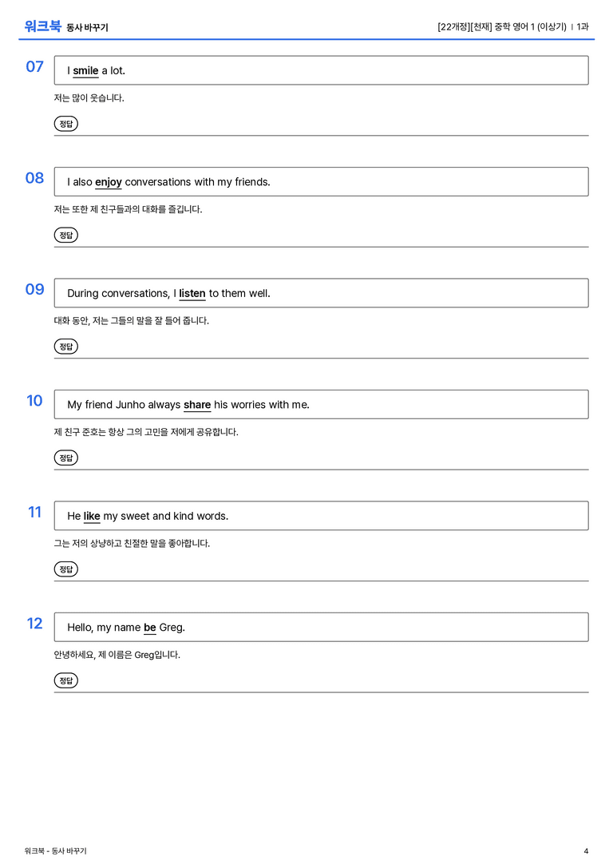This screenshot has height=868, width=613.
Task: Click the underlined verb 'share'
Action: click(197, 405)
